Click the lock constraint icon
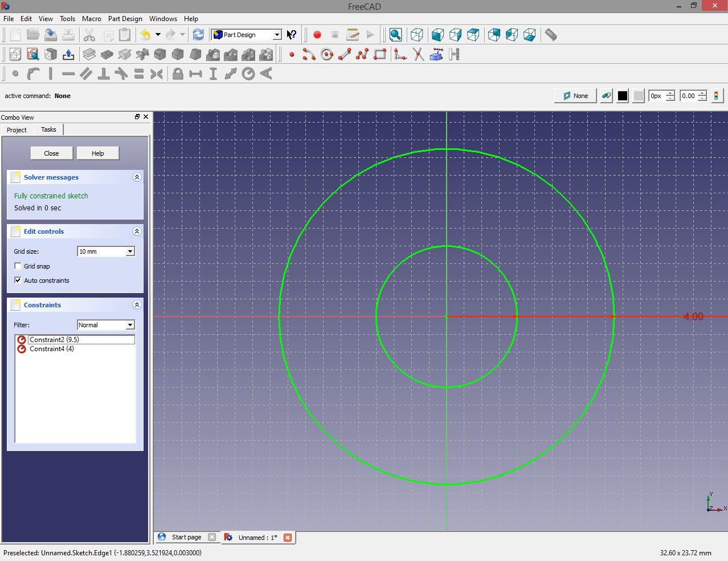The height and width of the screenshot is (561, 728). tap(178, 74)
